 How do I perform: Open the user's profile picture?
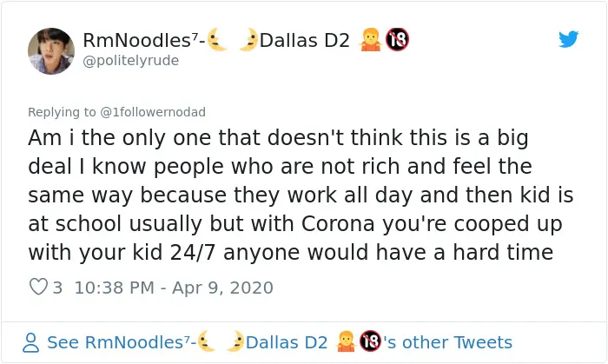point(51,50)
